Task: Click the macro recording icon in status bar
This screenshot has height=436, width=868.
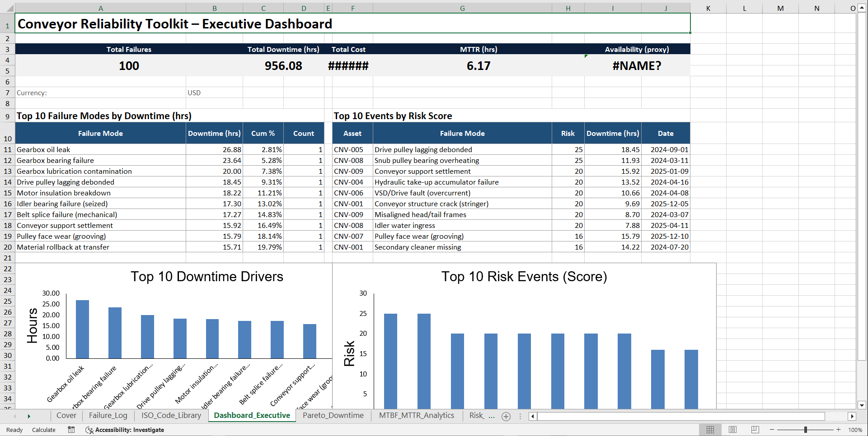Action: (71, 429)
